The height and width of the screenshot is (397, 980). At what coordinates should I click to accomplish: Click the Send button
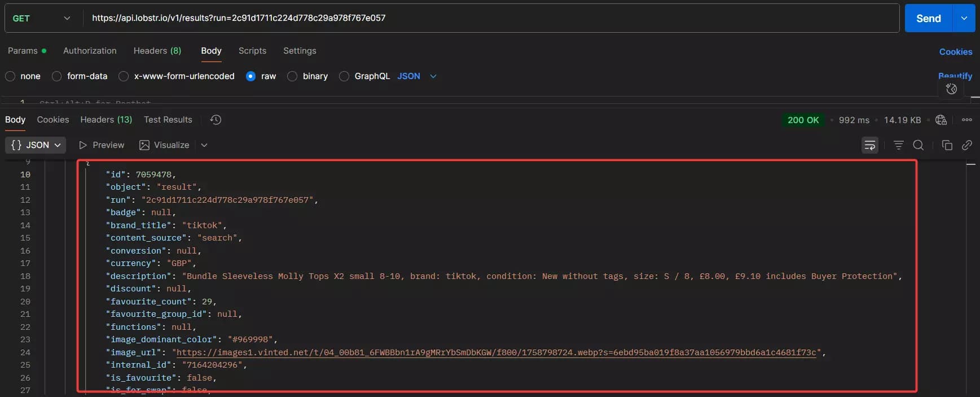point(929,18)
